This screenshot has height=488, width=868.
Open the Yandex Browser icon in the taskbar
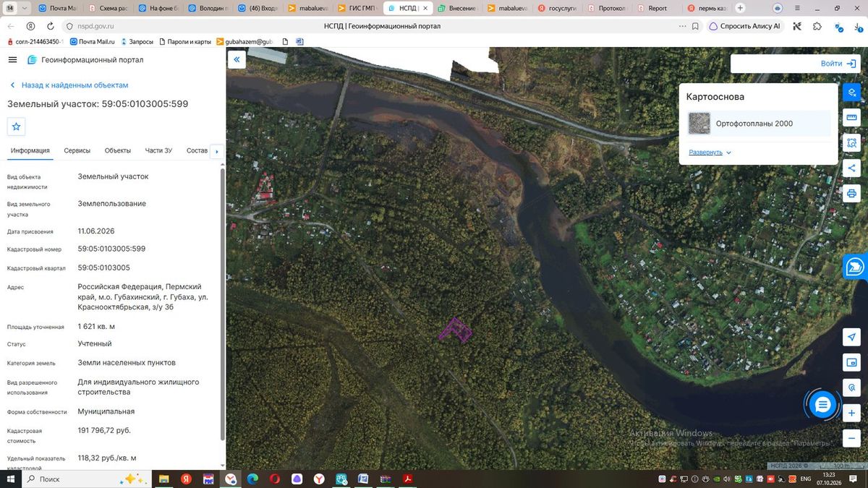click(319, 479)
